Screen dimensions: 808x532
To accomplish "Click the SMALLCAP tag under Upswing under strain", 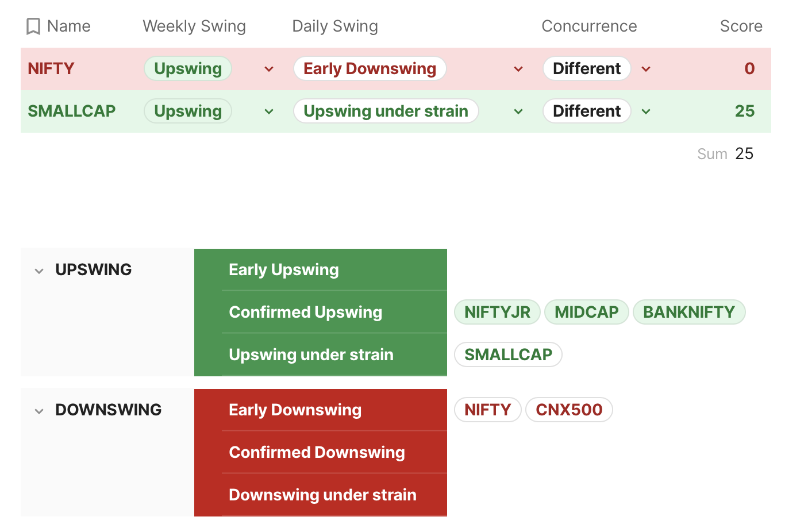I will pos(508,354).
